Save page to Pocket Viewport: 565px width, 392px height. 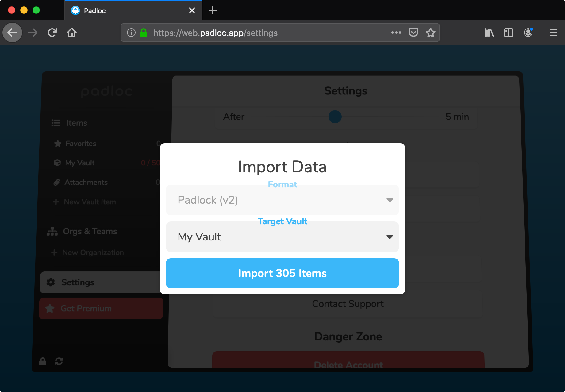pos(413,33)
